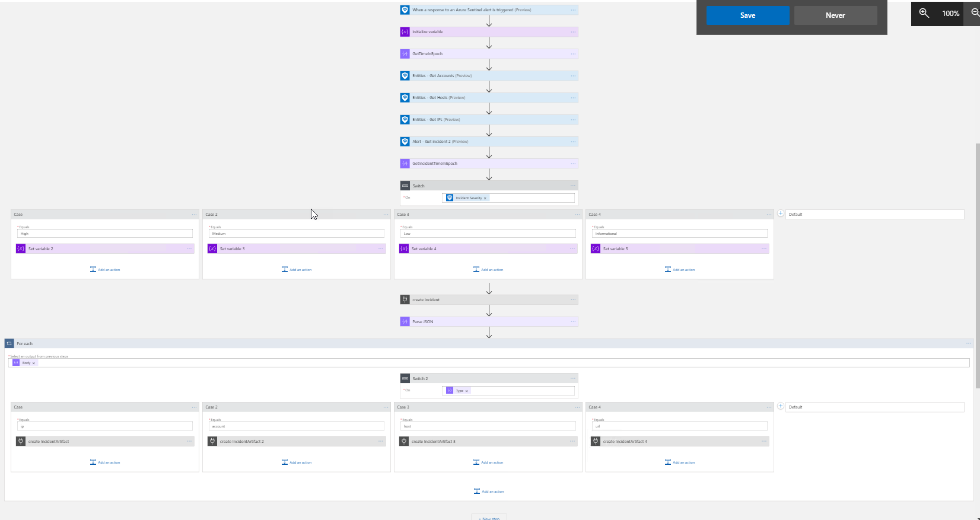Remove the Body token in For each
Viewport: 980px width, 520px height.
point(33,363)
